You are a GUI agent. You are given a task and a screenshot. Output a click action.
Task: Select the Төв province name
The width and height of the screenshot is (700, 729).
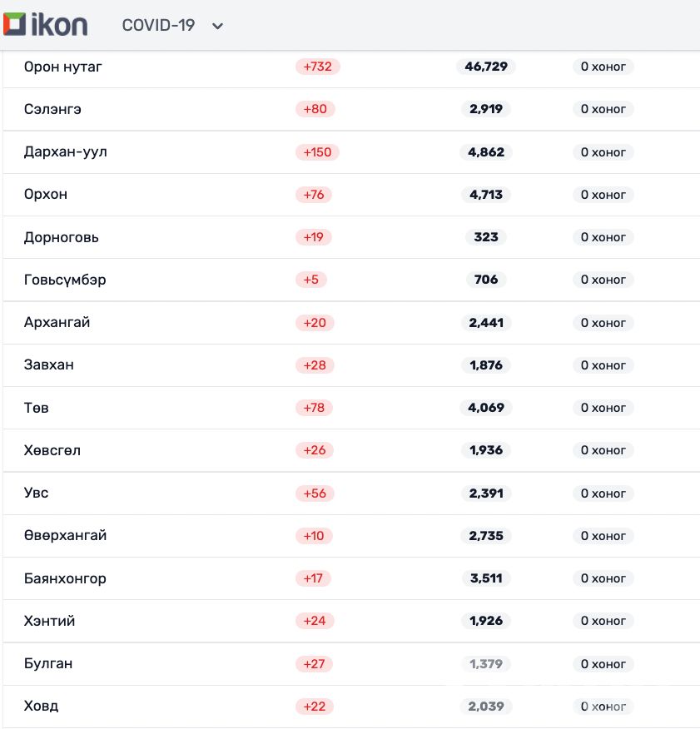pos(37,408)
